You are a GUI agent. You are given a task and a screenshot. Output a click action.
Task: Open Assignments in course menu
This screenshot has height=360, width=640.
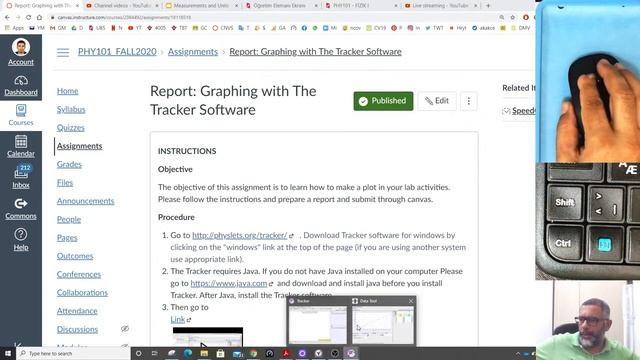tap(80, 146)
